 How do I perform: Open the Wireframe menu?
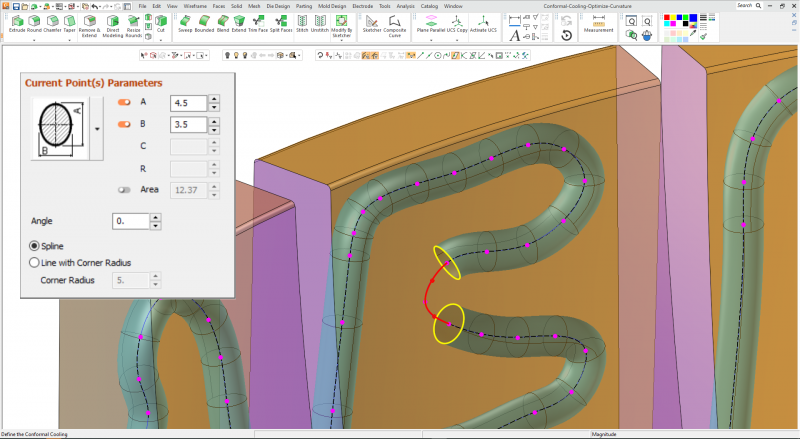pos(195,6)
